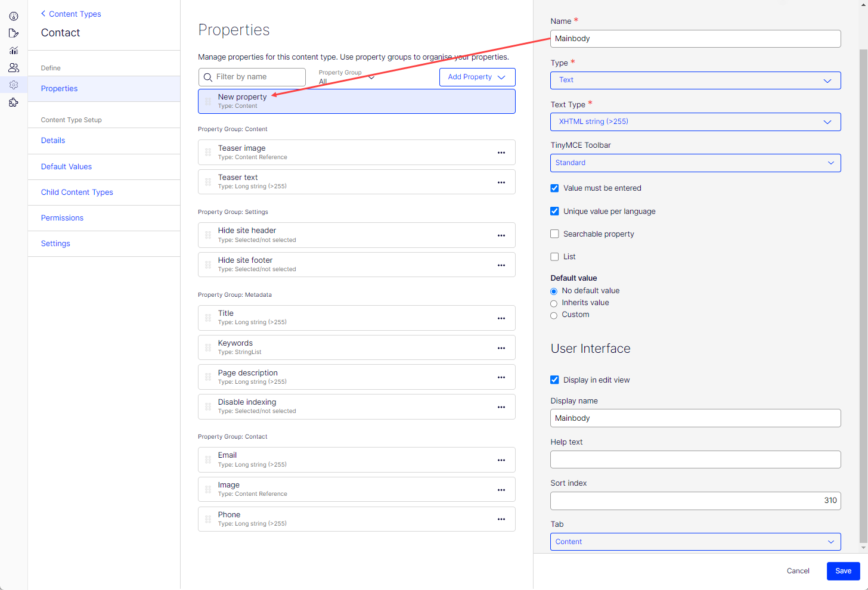The image size is (868, 590).
Task: Open the settings gear icon in left rail
Action: coord(14,85)
